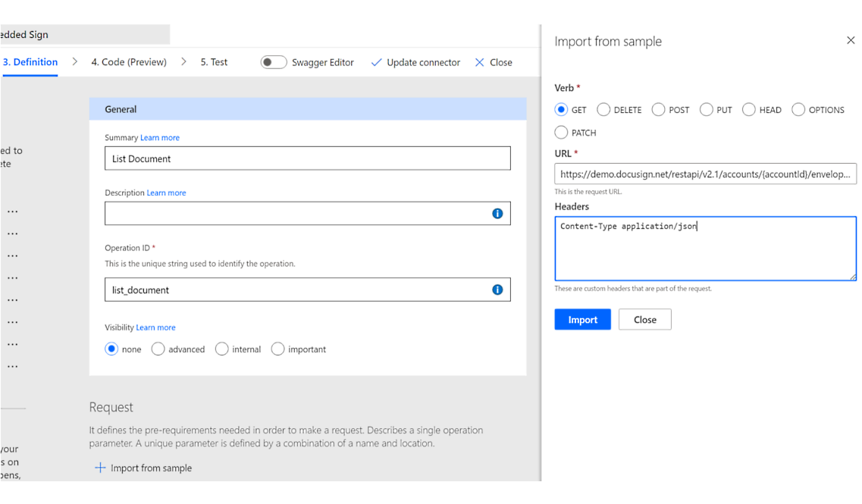Click the info icon beside the Description field

pyautogui.click(x=498, y=213)
